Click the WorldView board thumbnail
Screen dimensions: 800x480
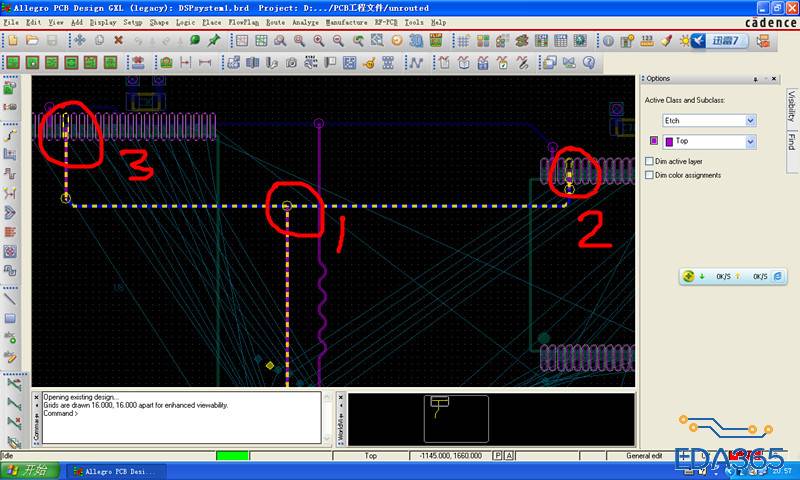(456, 419)
